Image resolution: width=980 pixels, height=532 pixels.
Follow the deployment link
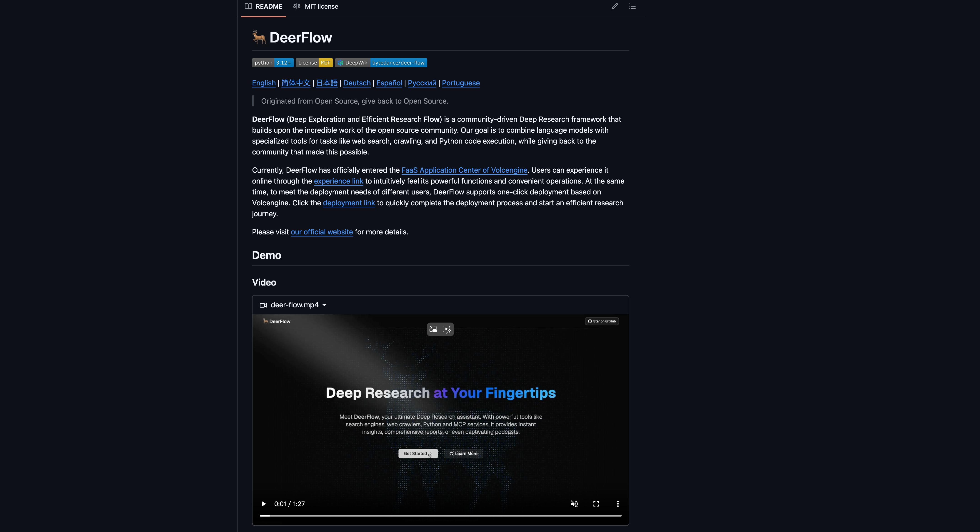point(349,203)
